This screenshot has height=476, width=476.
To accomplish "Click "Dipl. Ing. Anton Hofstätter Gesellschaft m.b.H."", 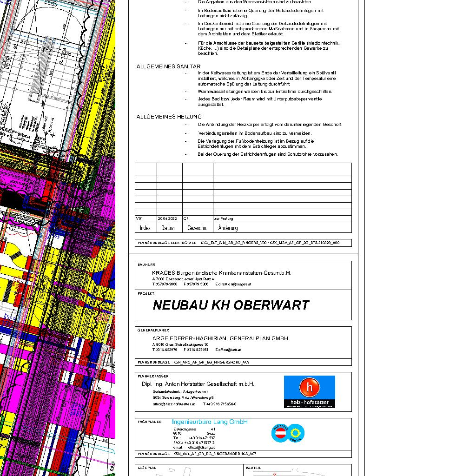I will tap(198, 384).
